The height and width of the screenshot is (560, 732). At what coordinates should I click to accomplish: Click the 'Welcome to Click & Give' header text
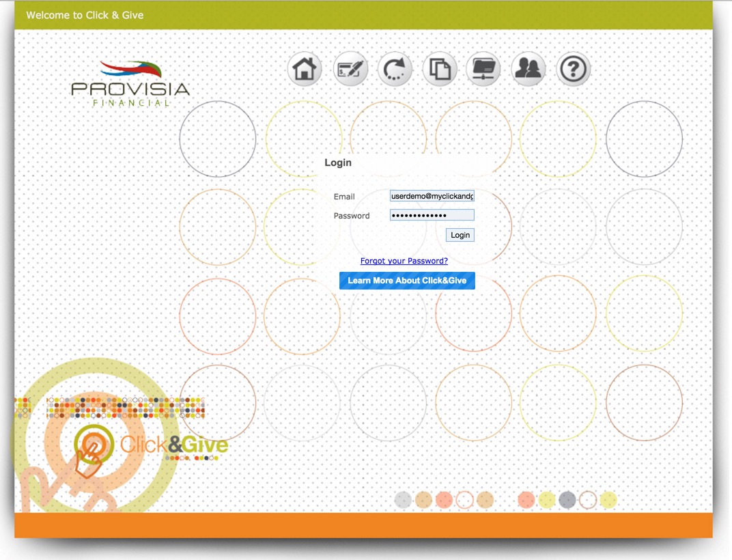point(85,15)
